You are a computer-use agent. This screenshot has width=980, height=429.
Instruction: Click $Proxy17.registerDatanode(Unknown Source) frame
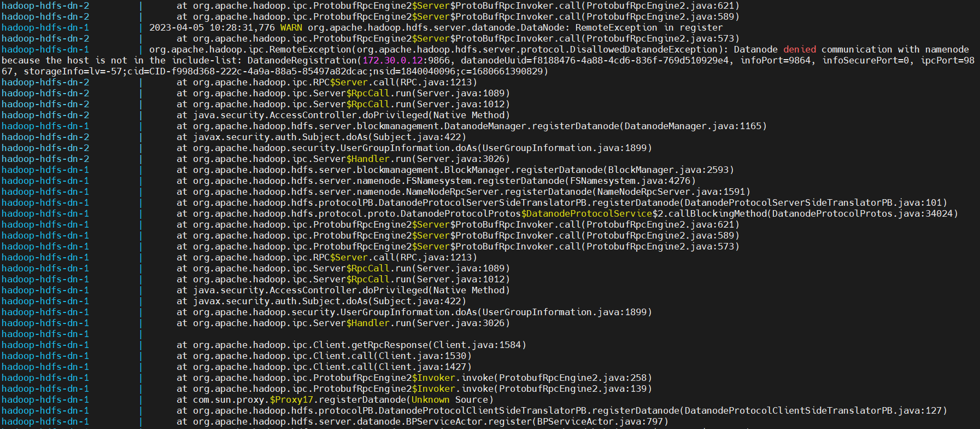pyautogui.click(x=335, y=399)
